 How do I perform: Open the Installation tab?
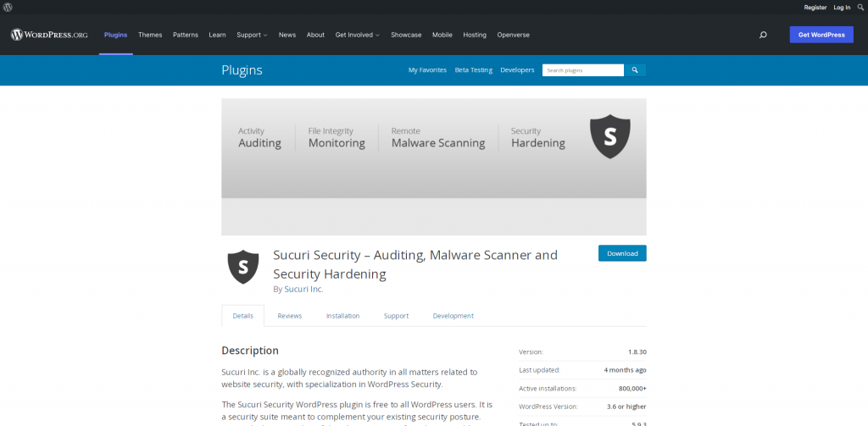pyautogui.click(x=342, y=316)
